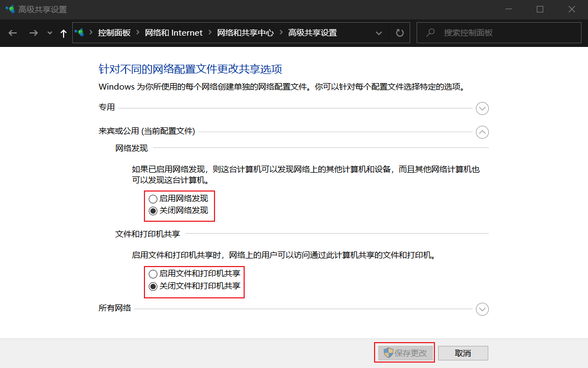588x368 pixels.
Task: Select 关闭网络发现 radio button
Action: [x=153, y=211]
